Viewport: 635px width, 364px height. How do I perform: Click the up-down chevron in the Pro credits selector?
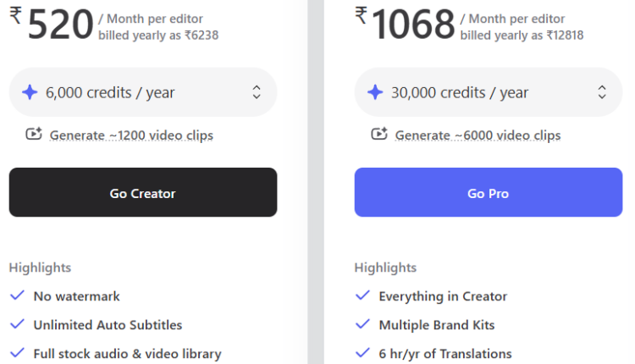[602, 92]
